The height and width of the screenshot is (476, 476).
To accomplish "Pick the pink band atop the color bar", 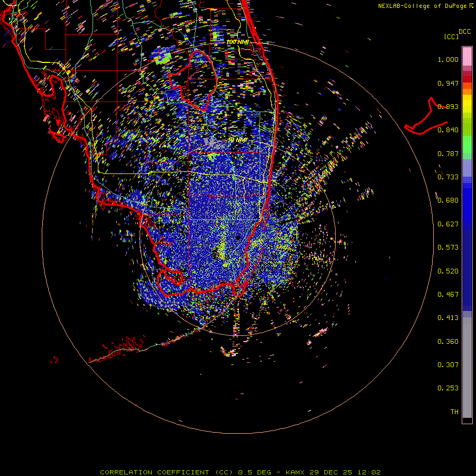I will pyautogui.click(x=467, y=56).
